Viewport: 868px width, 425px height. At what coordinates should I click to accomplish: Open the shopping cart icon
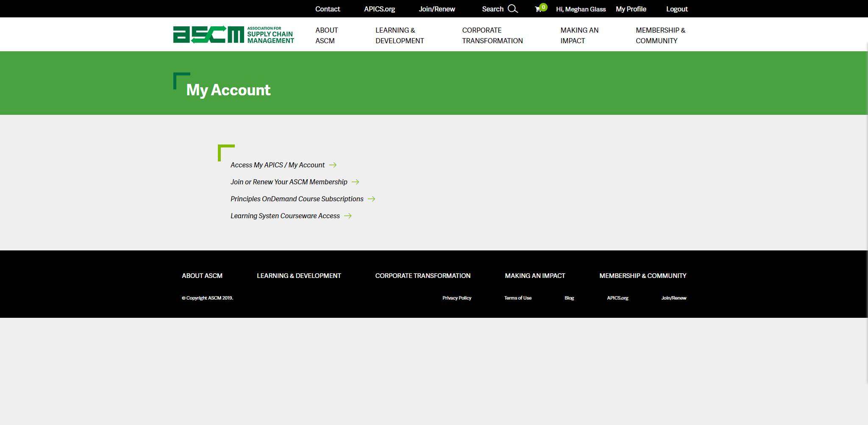pyautogui.click(x=538, y=9)
